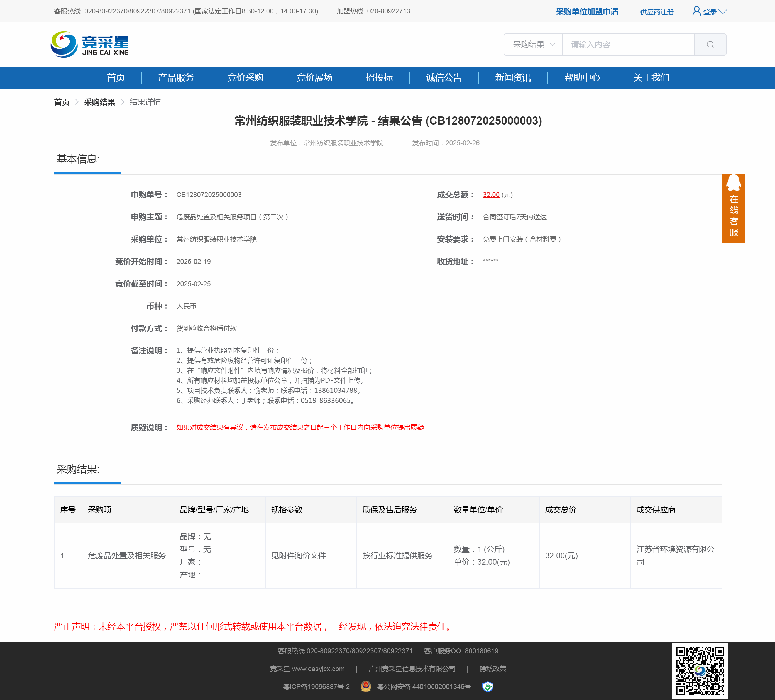Screen dimensions: 775x700
Task: Go to 帮助中心 in navigation bar
Action: click(x=582, y=78)
